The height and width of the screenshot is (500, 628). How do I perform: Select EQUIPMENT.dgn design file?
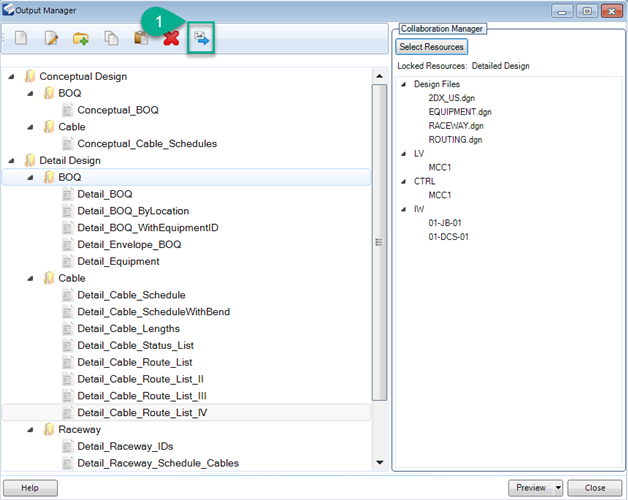pyautogui.click(x=460, y=112)
